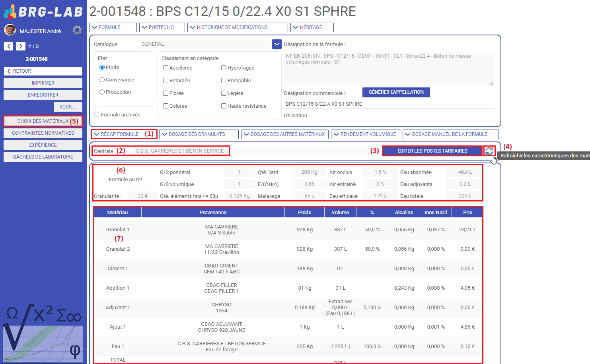
Task: Expand DOSAGE MANUEL DE LA FORMULE
Action: [x=451, y=134]
